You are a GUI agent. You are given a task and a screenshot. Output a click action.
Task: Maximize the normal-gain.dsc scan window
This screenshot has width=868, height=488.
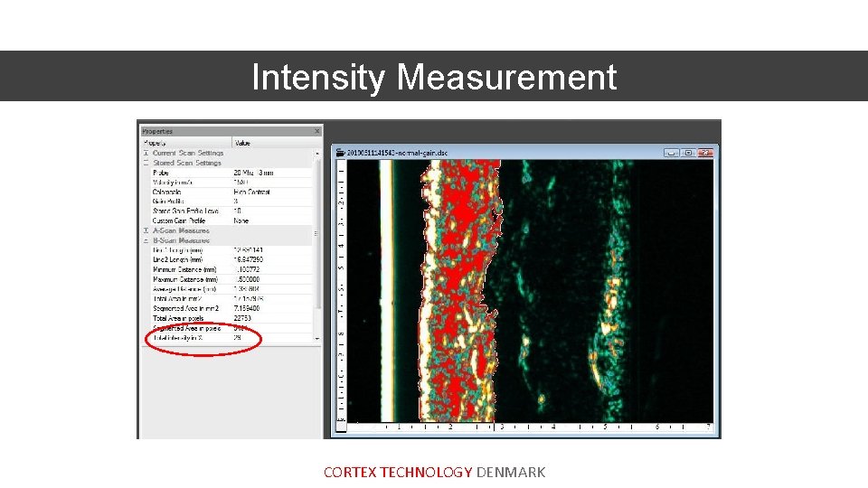(688, 153)
